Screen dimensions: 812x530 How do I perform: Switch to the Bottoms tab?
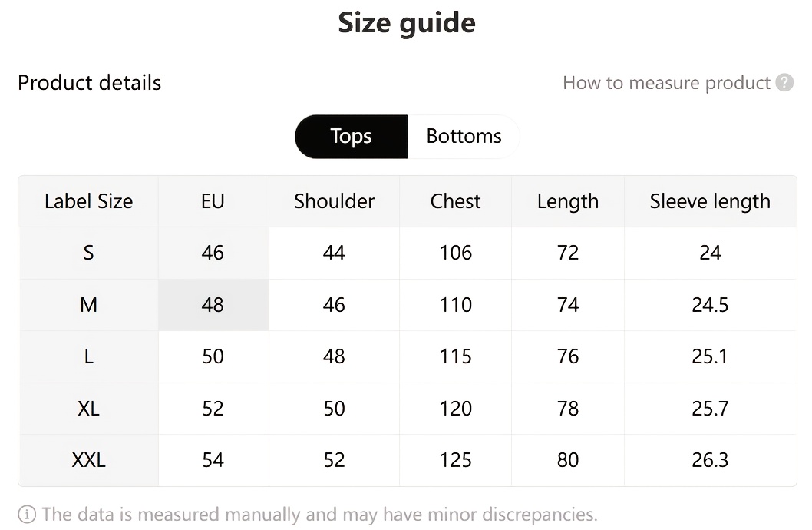click(464, 137)
